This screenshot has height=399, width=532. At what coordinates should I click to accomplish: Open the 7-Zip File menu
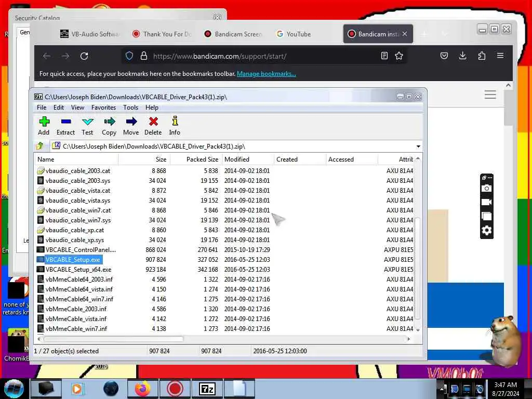(42, 108)
